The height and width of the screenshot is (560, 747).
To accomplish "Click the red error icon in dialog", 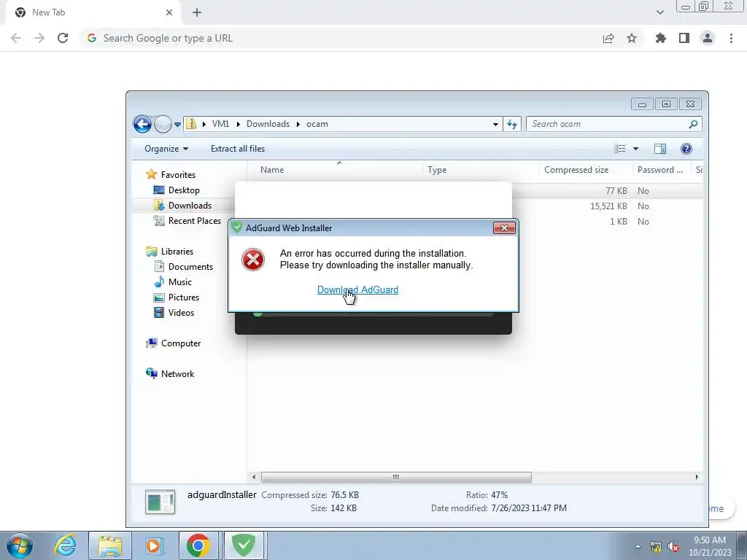I will (x=253, y=260).
